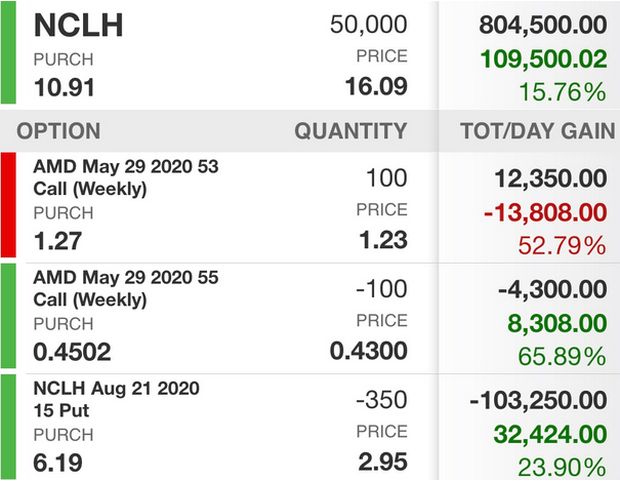Tap the 804,500.00 market value for NCLH
The height and width of the screenshot is (481, 620).
[543, 25]
